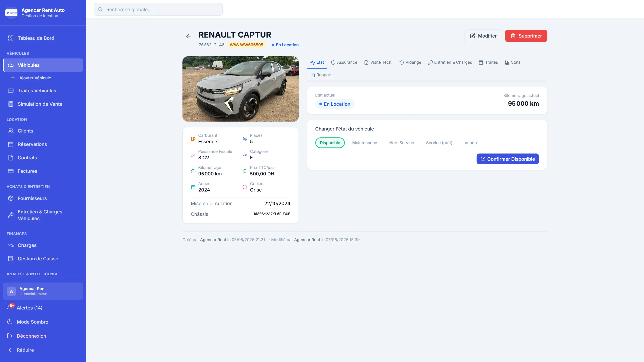The width and height of the screenshot is (644, 362).
Task: Click the Tableau de Bord grid icon
Action: (x=11, y=38)
